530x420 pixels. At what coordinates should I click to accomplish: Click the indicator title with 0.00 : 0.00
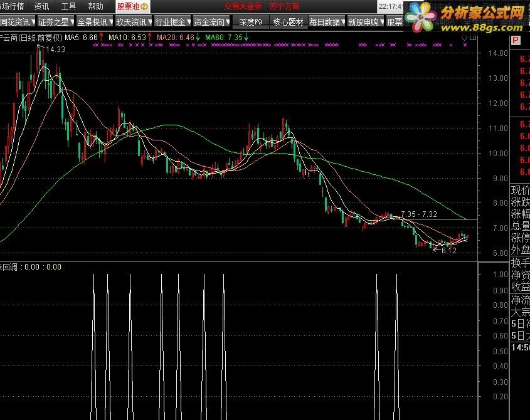31,267
